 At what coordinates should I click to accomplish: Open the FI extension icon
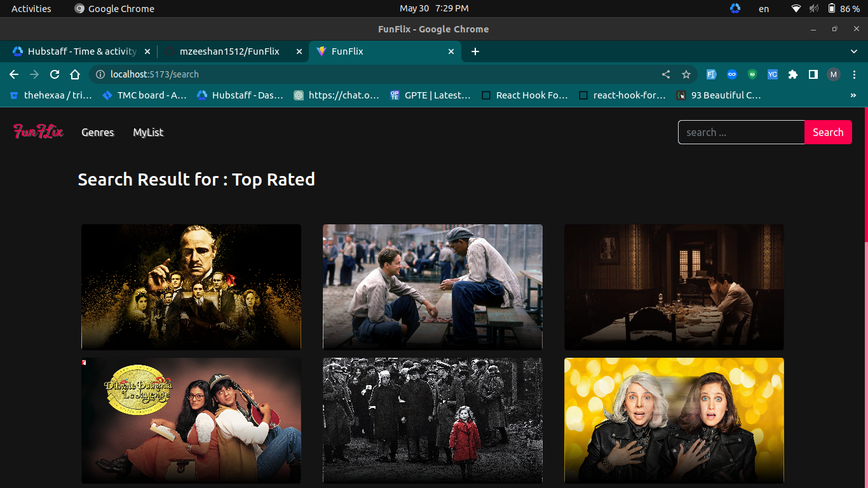coord(712,74)
